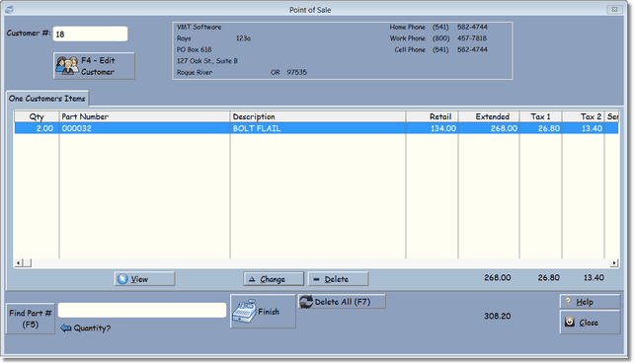634x364 pixels.
Task: Click the Point of Sale title bar icon
Action: pos(9,9)
